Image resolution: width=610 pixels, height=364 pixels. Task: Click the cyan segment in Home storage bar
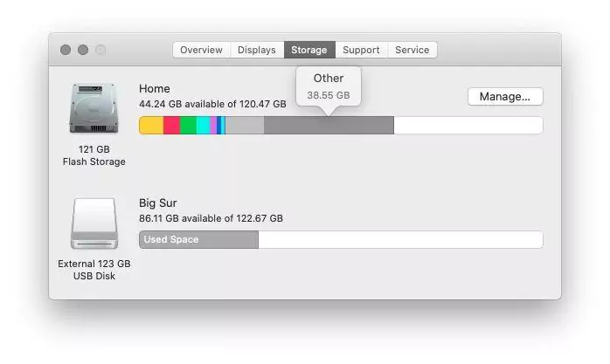pyautogui.click(x=203, y=126)
